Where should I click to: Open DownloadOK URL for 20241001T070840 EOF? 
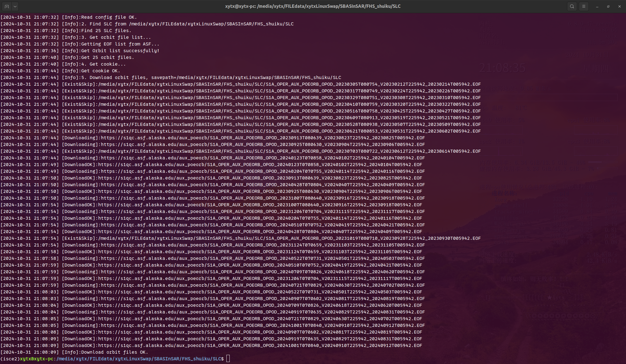pos(260,346)
